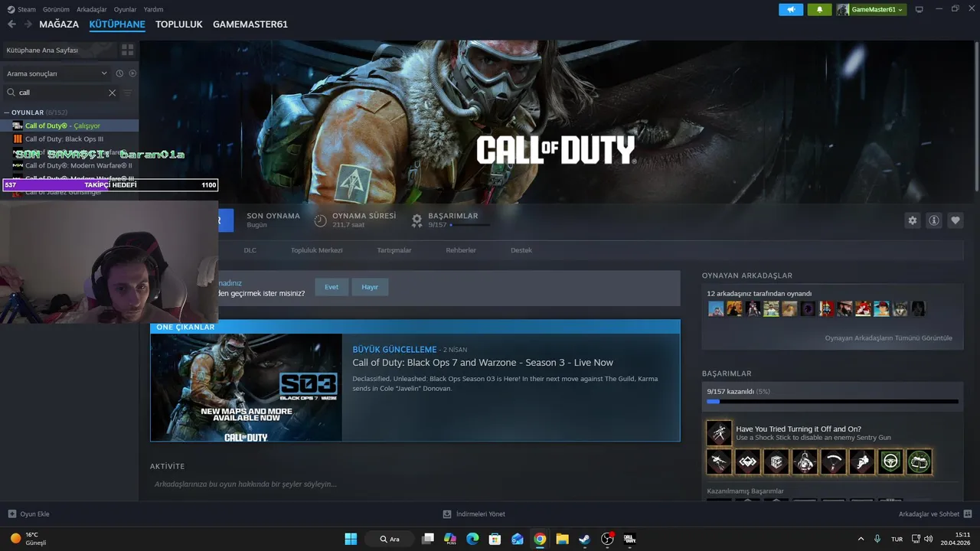Open the Yardım menu
The height and width of the screenshot is (551, 980).
pyautogui.click(x=153, y=9)
